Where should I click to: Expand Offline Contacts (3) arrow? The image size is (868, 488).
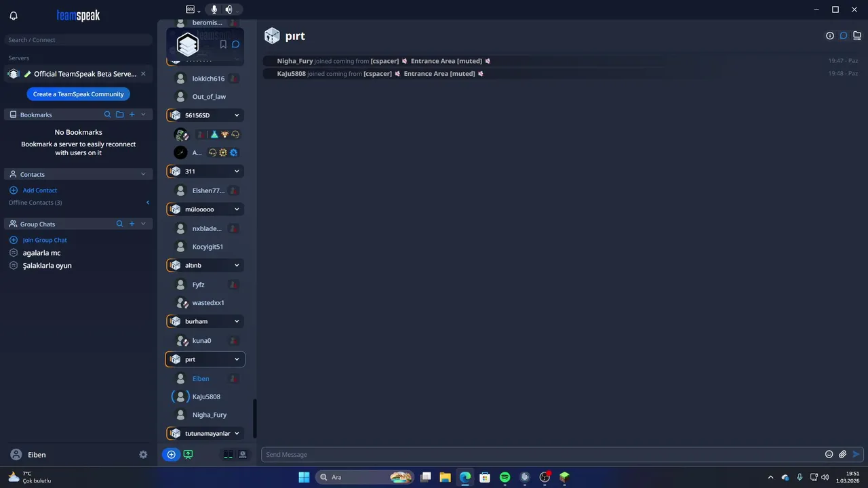coord(148,203)
